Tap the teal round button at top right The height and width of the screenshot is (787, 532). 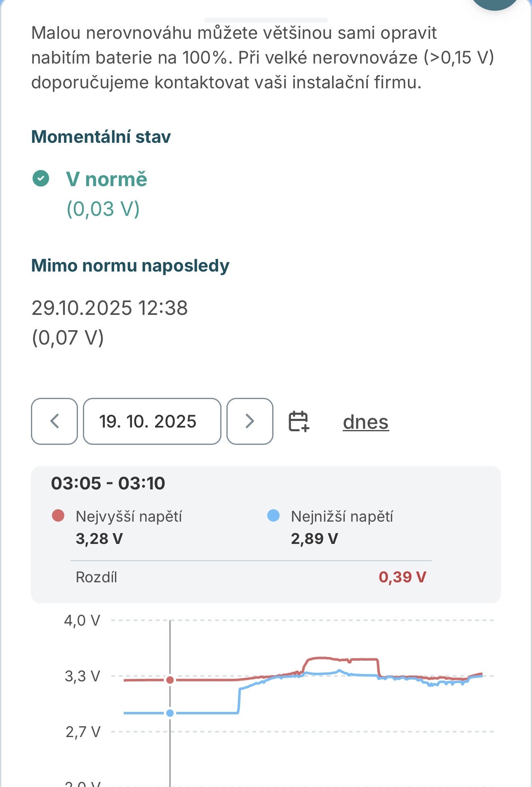tap(495, 3)
